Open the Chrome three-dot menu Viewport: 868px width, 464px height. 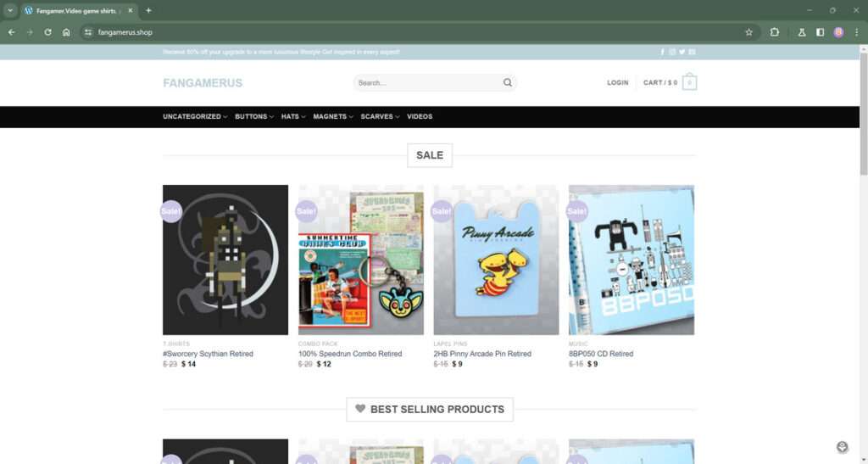point(856,32)
